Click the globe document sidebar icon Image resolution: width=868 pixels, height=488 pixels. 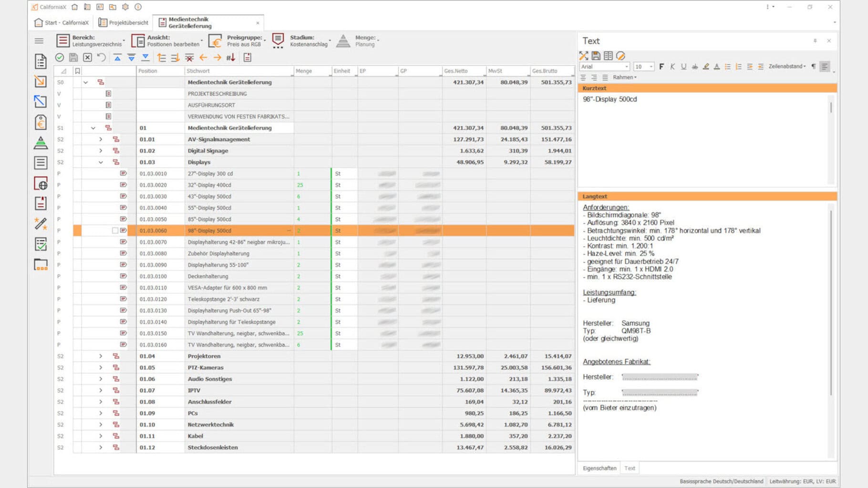point(41,183)
